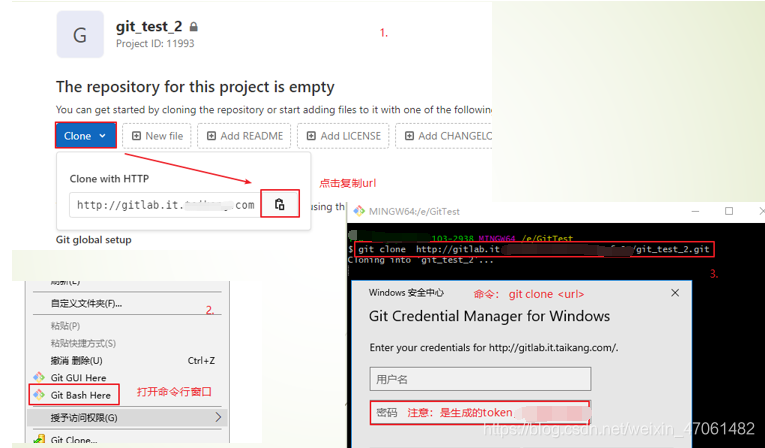Click the git clone command line in terminal

(534, 249)
